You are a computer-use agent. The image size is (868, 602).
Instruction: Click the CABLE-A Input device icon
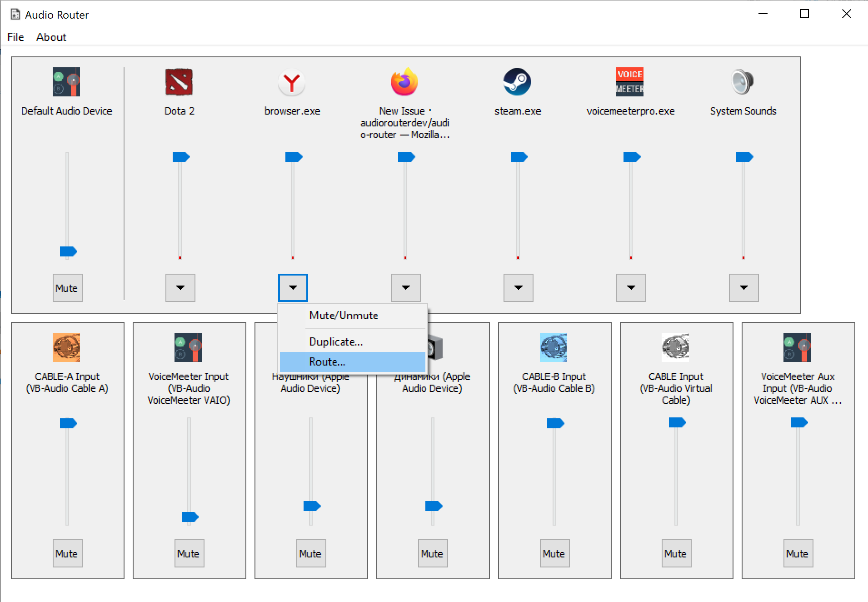click(x=67, y=348)
